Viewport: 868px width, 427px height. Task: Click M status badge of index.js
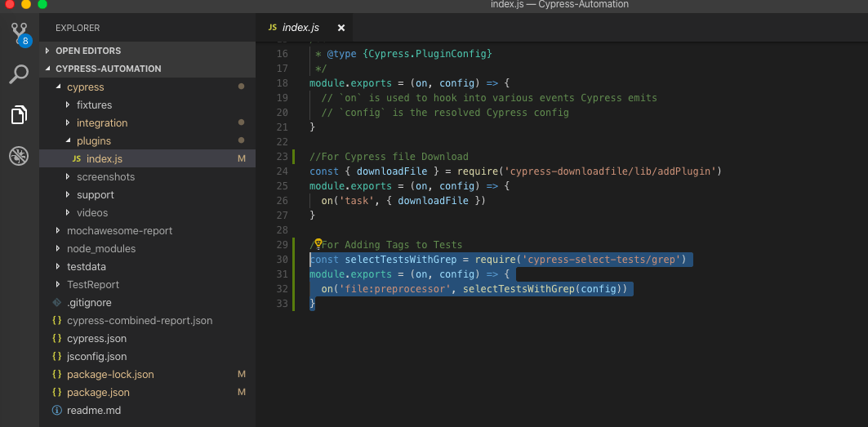click(x=242, y=159)
